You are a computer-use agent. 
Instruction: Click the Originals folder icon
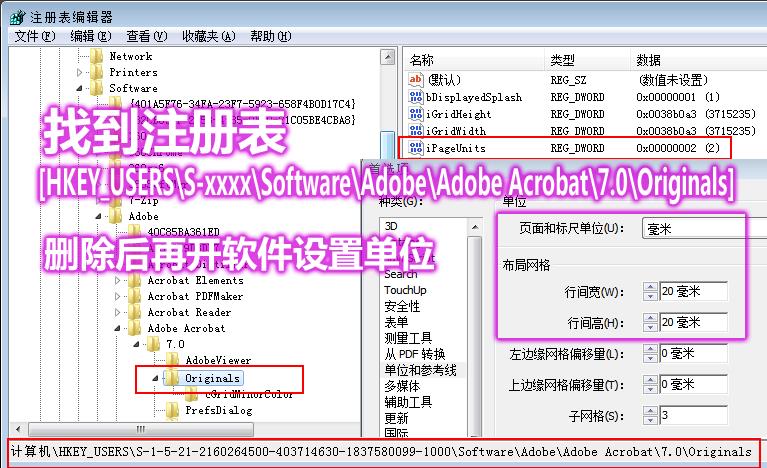[x=172, y=378]
